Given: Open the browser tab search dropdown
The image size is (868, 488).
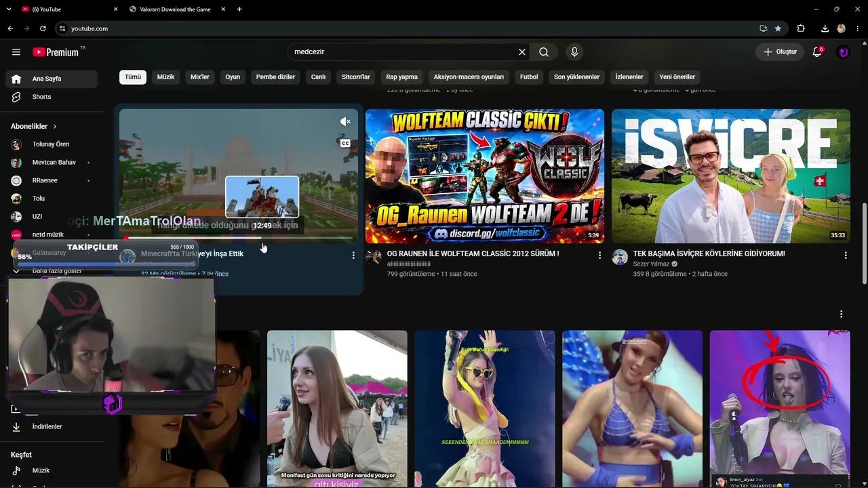Looking at the screenshot, I should [9, 9].
